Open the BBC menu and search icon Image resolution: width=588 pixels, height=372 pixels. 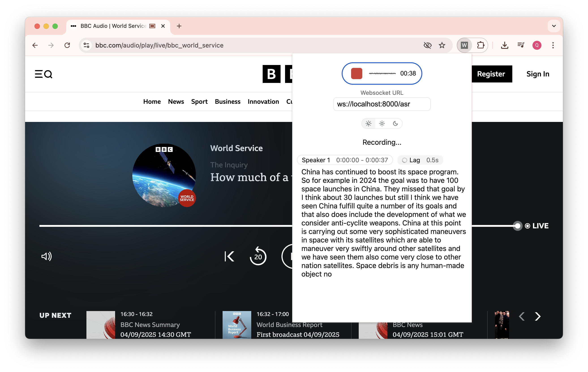pyautogui.click(x=43, y=74)
